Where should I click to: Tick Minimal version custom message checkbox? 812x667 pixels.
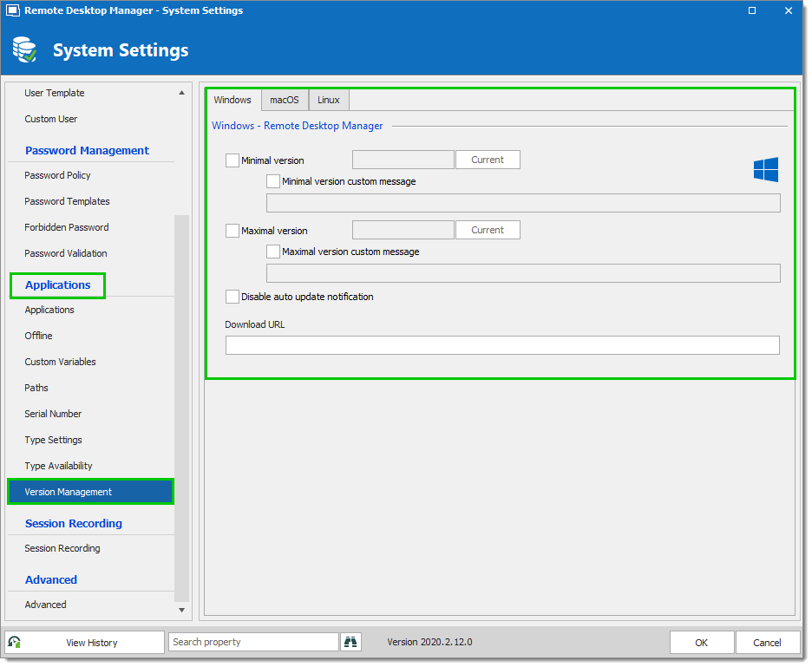pos(273,181)
